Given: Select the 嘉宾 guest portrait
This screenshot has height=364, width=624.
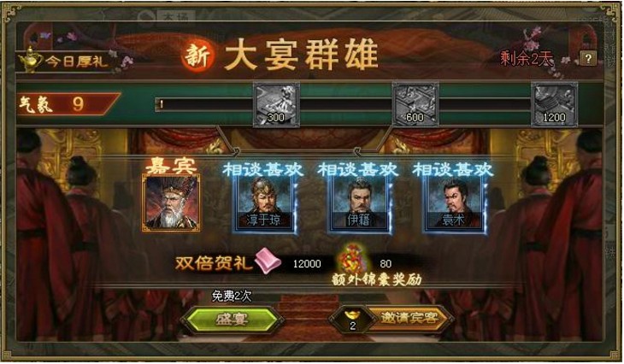Looking at the screenshot, I should pyautogui.click(x=171, y=203).
